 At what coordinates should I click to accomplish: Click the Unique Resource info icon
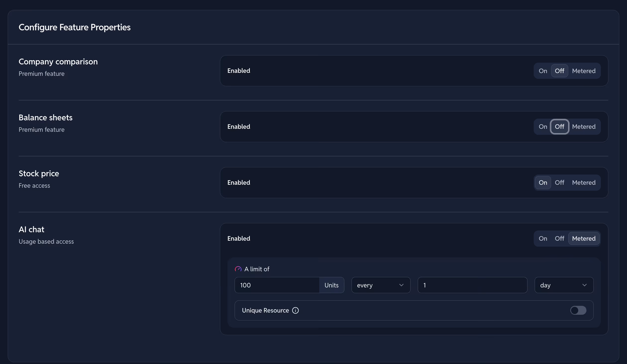[295, 310]
